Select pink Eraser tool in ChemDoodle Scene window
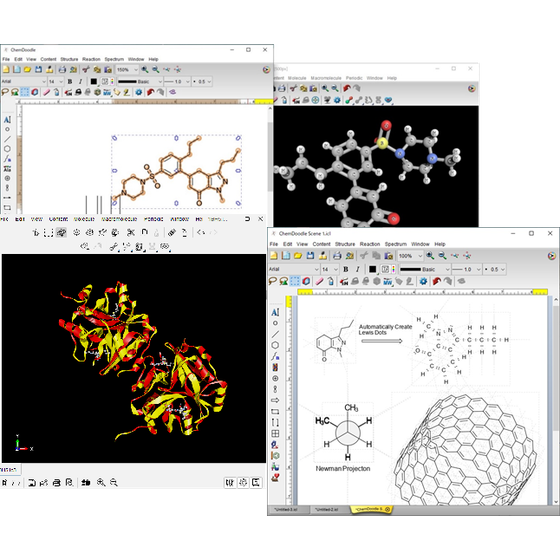This screenshot has width=560, height=560. tap(320, 281)
